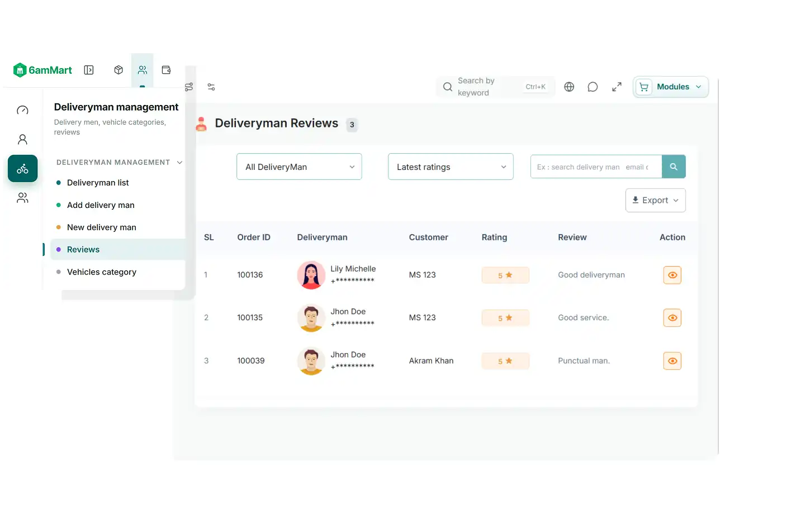Click the Deliveryman column header
Viewport: 787px width, 532px height.
coord(322,237)
